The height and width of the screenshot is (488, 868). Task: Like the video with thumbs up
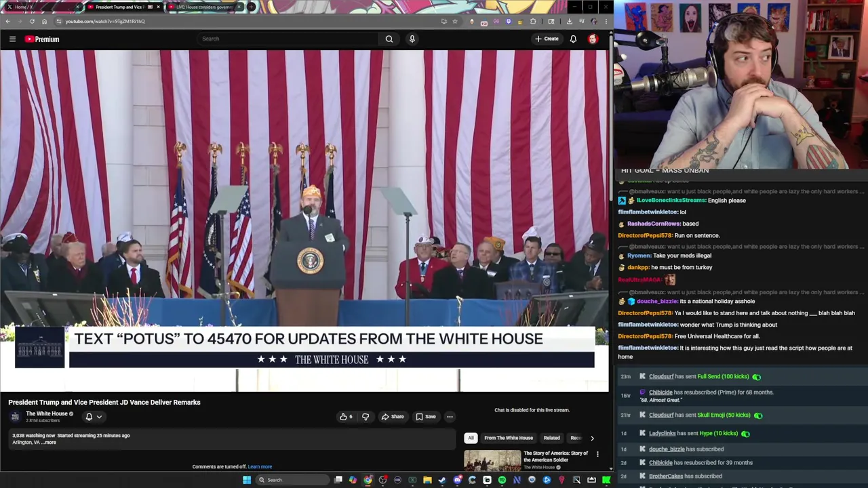pyautogui.click(x=346, y=417)
